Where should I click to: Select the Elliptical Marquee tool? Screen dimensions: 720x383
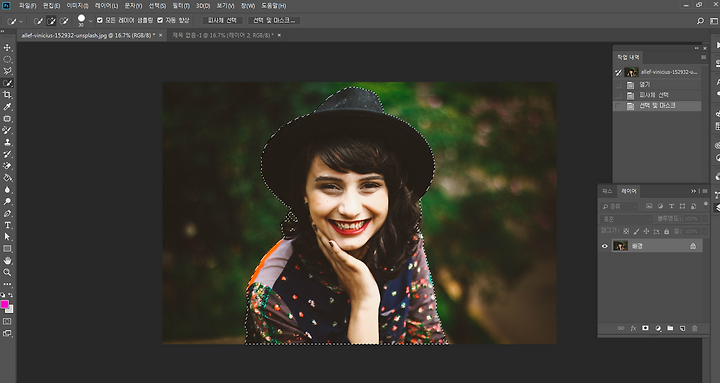(x=7, y=59)
